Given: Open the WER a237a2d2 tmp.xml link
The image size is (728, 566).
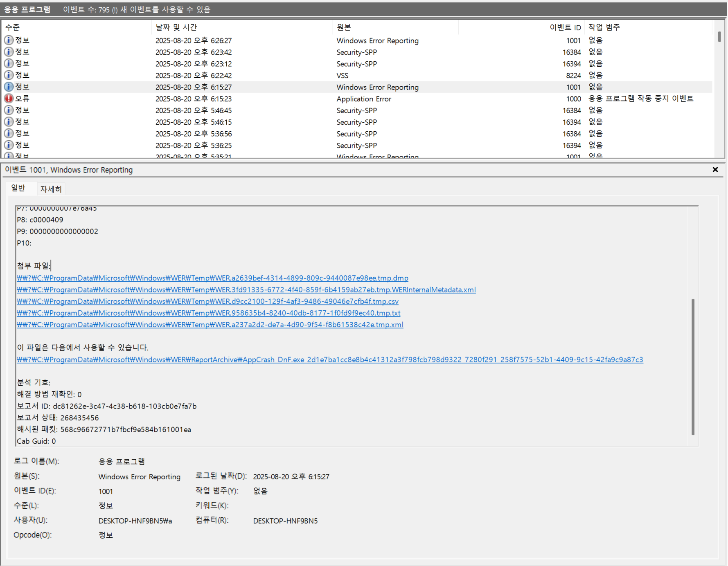Looking at the screenshot, I should pyautogui.click(x=210, y=325).
